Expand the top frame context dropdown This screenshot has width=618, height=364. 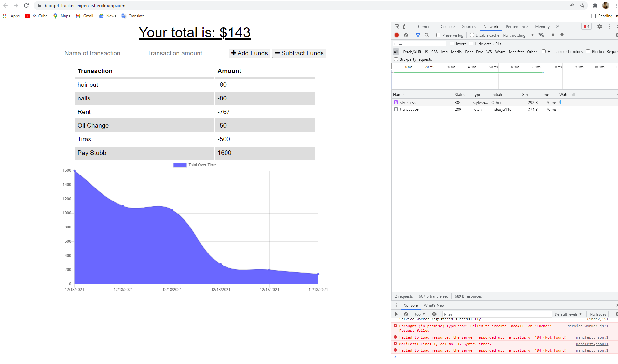click(419, 314)
